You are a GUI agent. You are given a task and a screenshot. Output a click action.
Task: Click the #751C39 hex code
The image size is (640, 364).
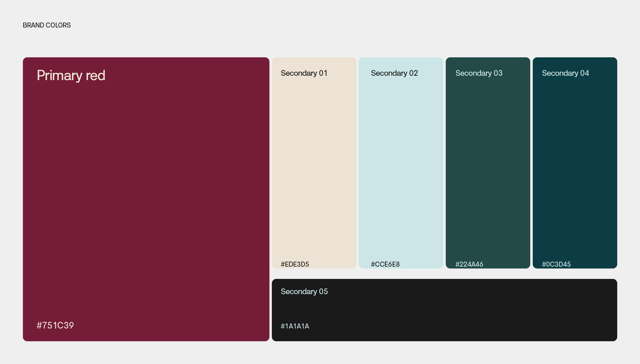pos(55,325)
